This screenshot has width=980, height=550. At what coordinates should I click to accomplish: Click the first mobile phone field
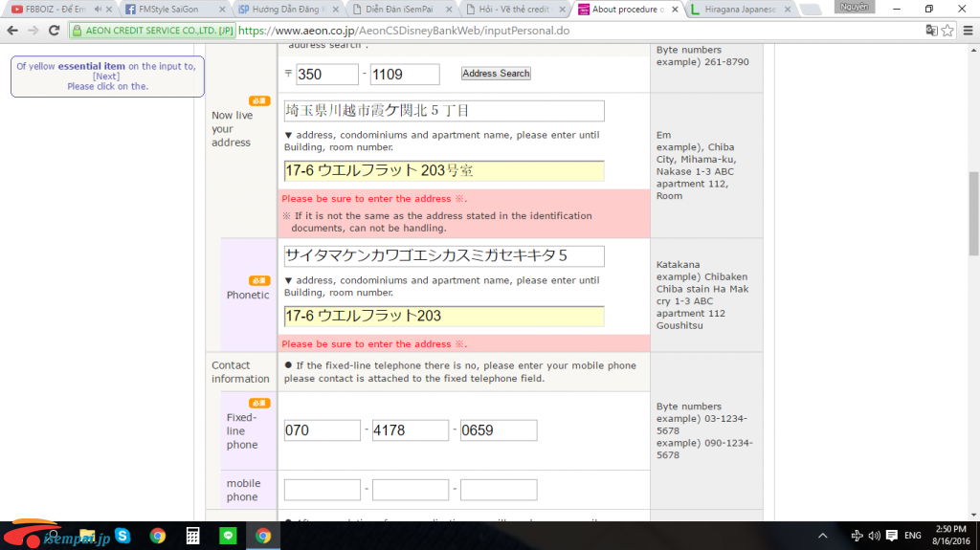coord(322,491)
